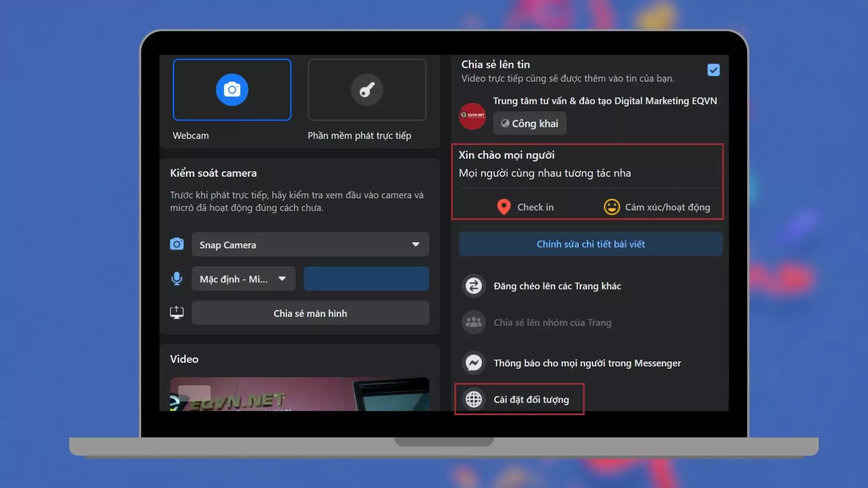Choose streaming software key icon
The width and height of the screenshot is (868, 488).
click(x=367, y=90)
